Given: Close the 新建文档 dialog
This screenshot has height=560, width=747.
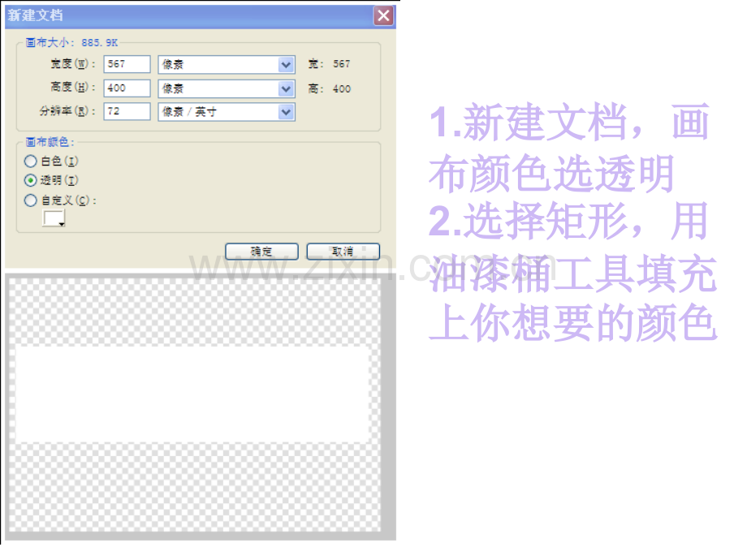Looking at the screenshot, I should 382,15.
